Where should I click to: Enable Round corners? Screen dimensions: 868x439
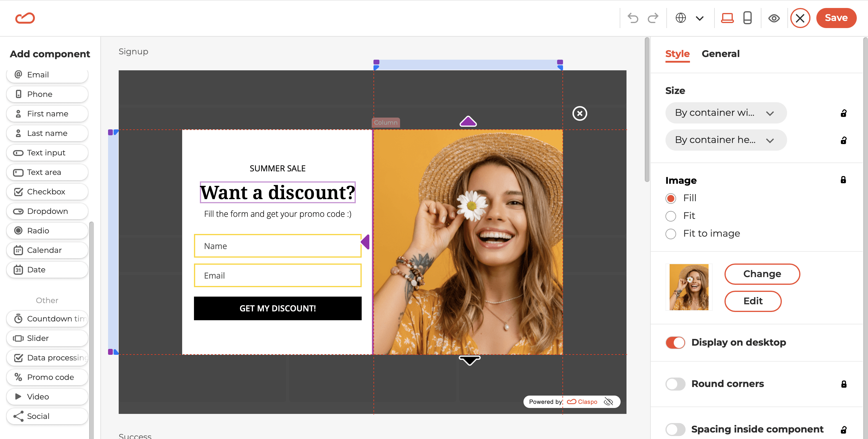point(675,384)
